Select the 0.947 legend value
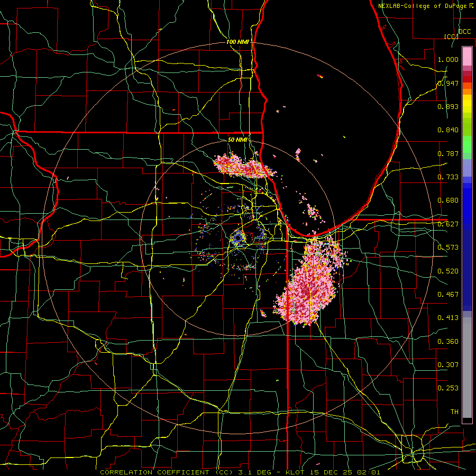 coord(448,83)
